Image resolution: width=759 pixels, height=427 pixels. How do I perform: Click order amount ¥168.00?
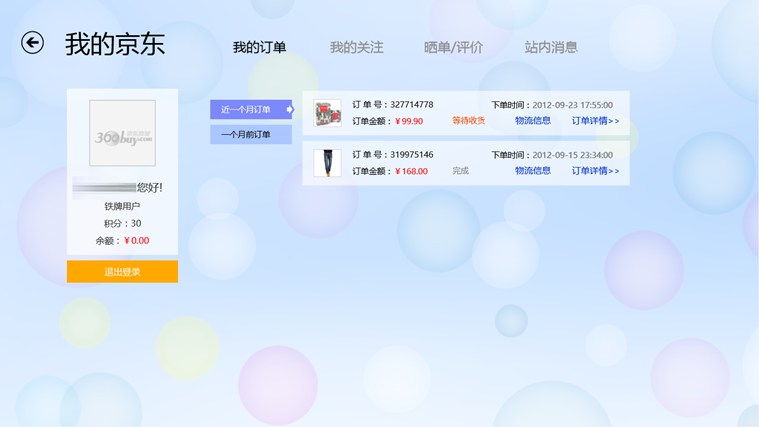pos(411,171)
